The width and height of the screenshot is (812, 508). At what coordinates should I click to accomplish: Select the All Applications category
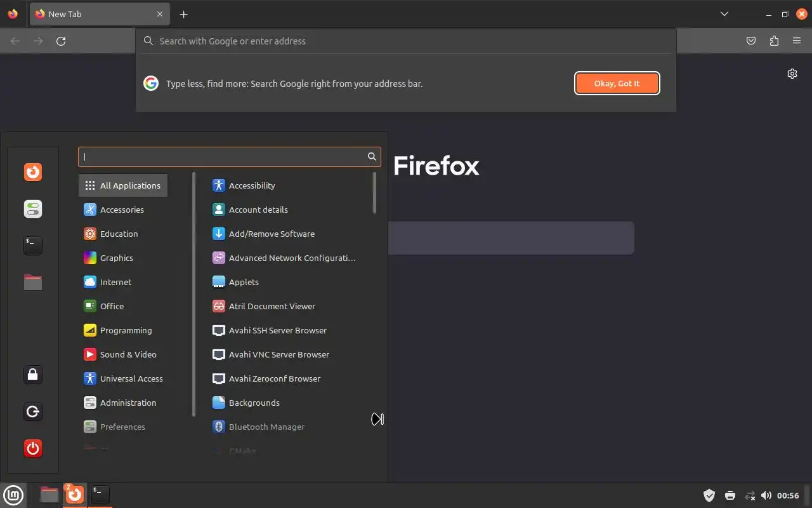pos(123,185)
